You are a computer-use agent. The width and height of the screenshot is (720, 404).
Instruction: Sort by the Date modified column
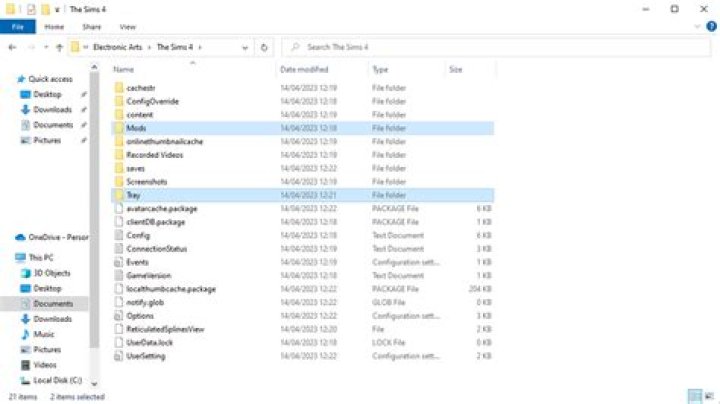click(304, 70)
